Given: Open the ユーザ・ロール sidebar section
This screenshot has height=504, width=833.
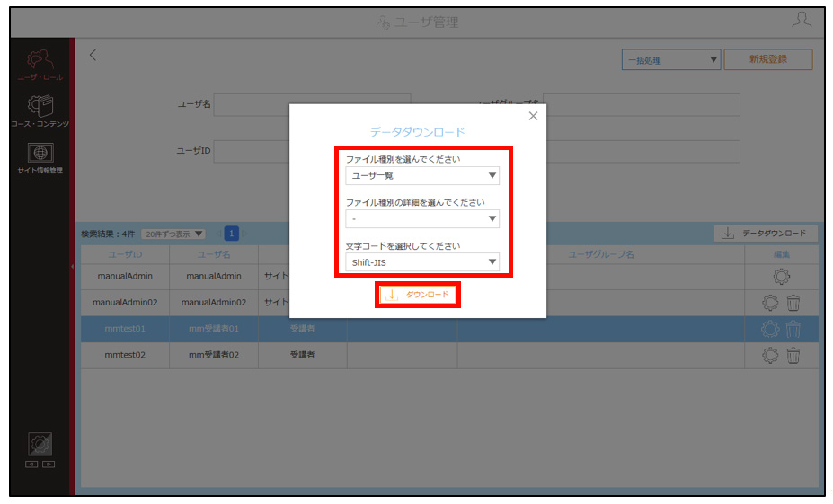Looking at the screenshot, I should (x=40, y=65).
